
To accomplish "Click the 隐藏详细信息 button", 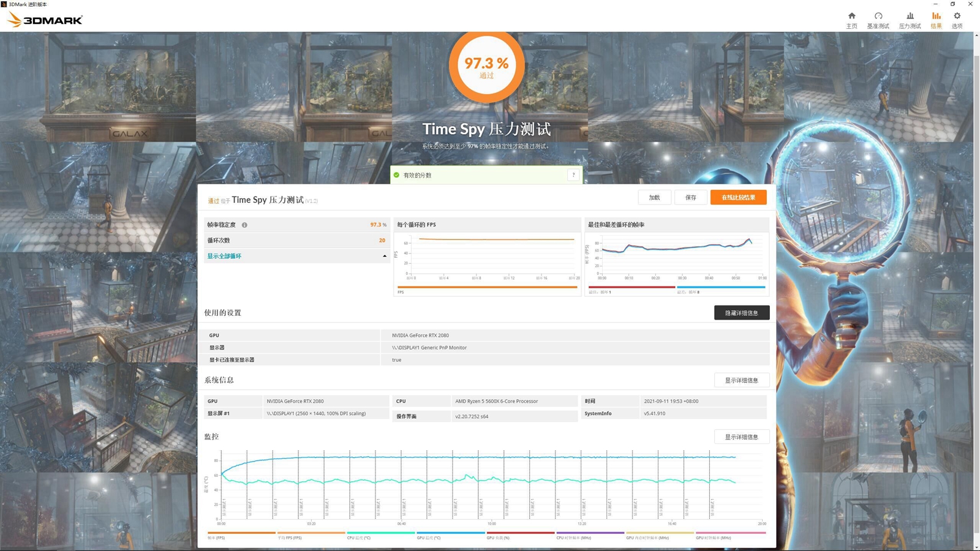I will pyautogui.click(x=741, y=313).
